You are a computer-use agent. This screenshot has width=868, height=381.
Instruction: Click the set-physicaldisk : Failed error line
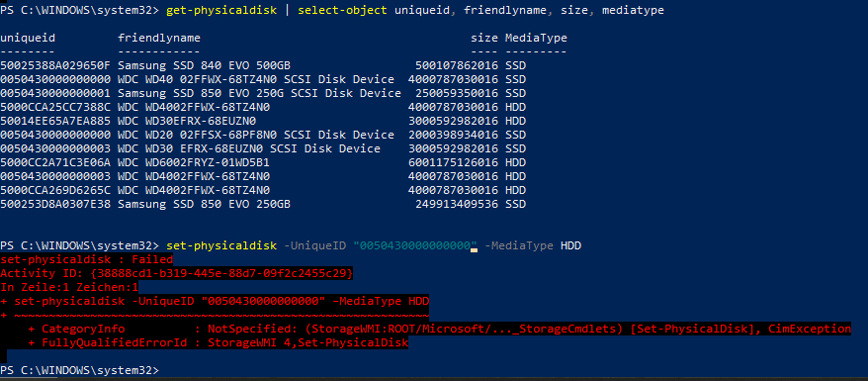[x=87, y=259]
